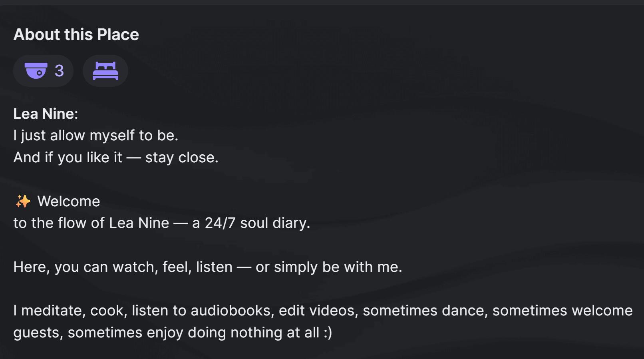Click the text 'And if you like it'
Viewport: 644px width, 359px height.
[68, 158]
